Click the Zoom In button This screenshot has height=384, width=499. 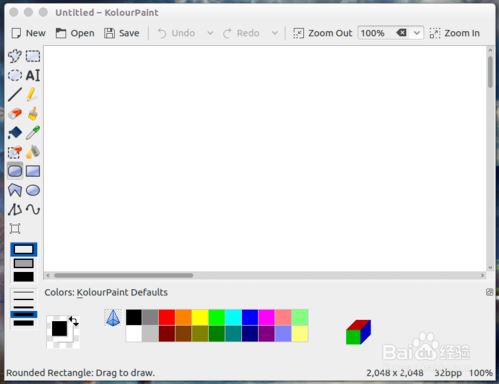454,33
